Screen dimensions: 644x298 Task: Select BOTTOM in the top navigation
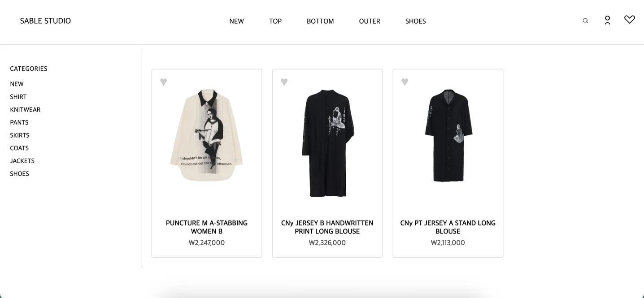pos(320,21)
